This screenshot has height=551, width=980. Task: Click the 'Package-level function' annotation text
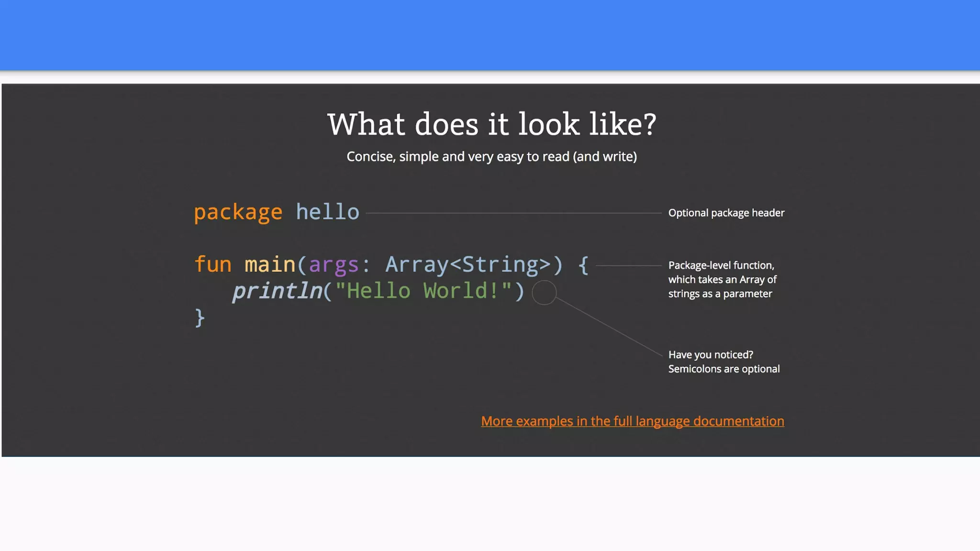coord(721,265)
